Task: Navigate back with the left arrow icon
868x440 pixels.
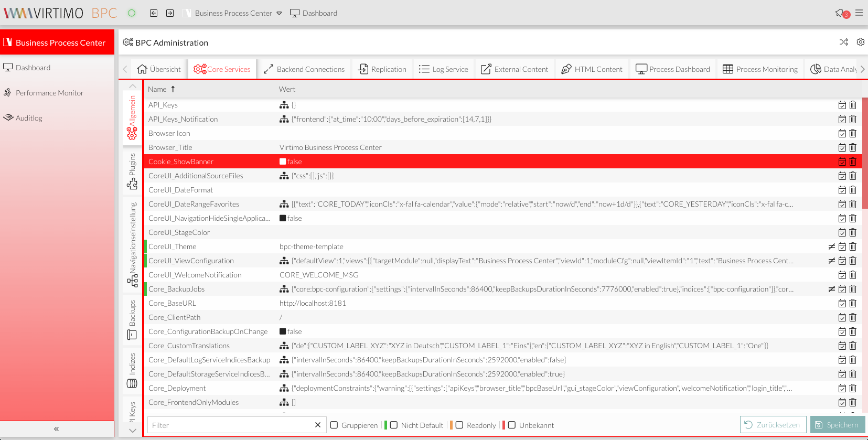Action: [x=154, y=13]
